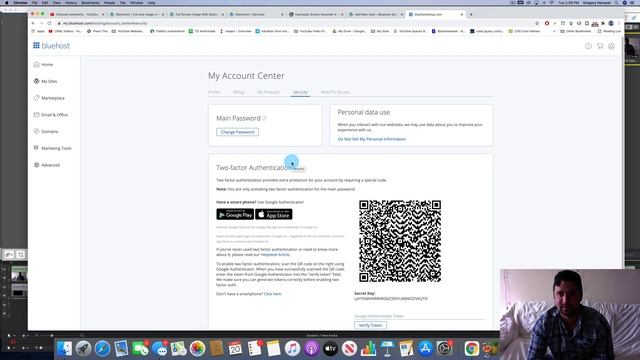The image size is (640, 360).
Task: Open the Bookmarks menu in menu bar
Action: tap(90, 2)
